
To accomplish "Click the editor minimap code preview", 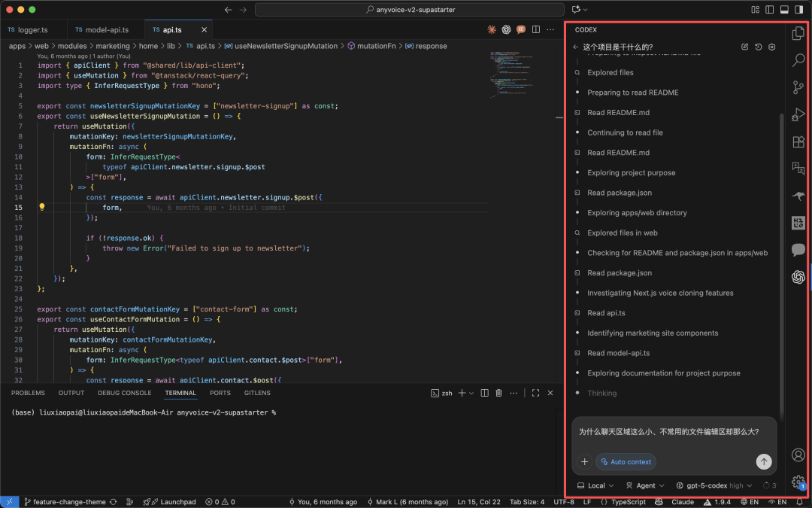I will (514, 74).
